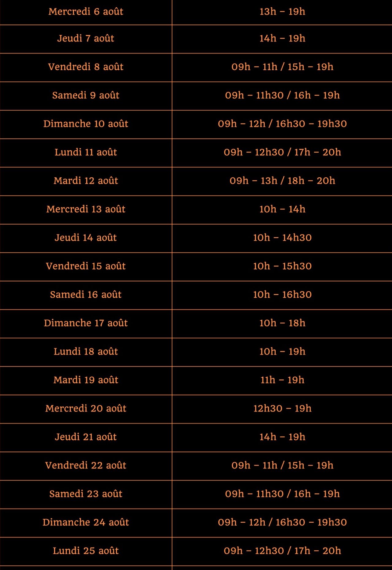392x570 pixels.
Task: Click the 09h – 12h30 / 17h – 20h hours for Lundi 11 août
Action: point(282,153)
